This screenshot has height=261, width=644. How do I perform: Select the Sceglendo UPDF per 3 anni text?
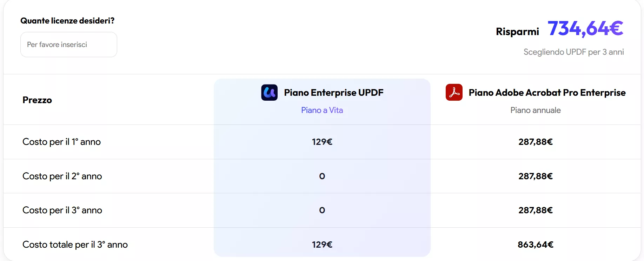[x=573, y=52]
